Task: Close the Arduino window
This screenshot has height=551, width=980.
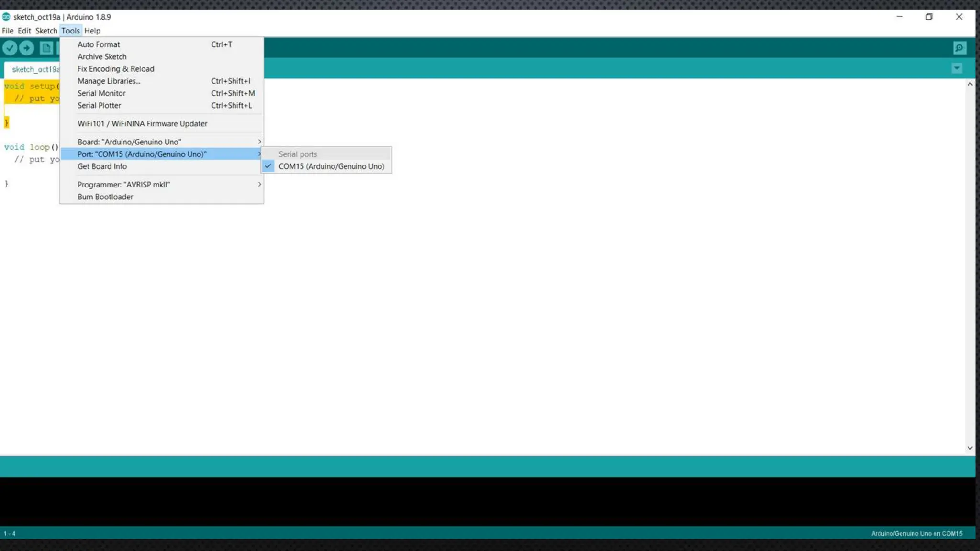Action: pos(959,17)
